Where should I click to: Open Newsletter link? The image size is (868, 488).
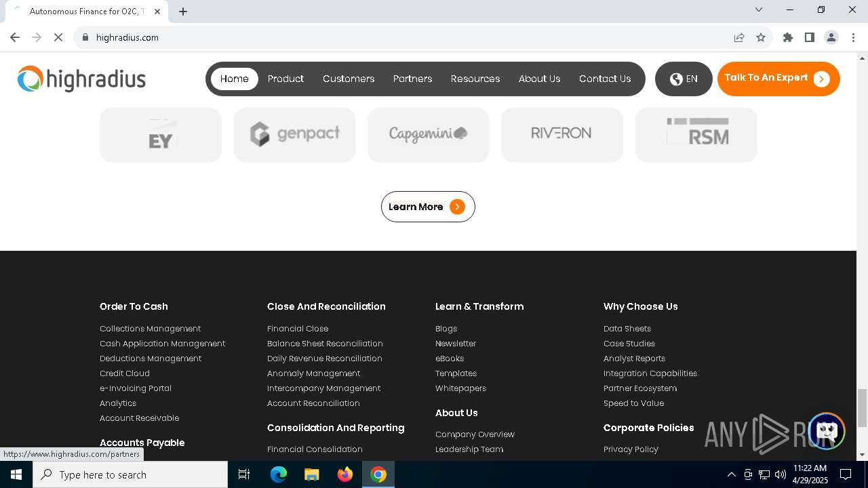pyautogui.click(x=456, y=344)
